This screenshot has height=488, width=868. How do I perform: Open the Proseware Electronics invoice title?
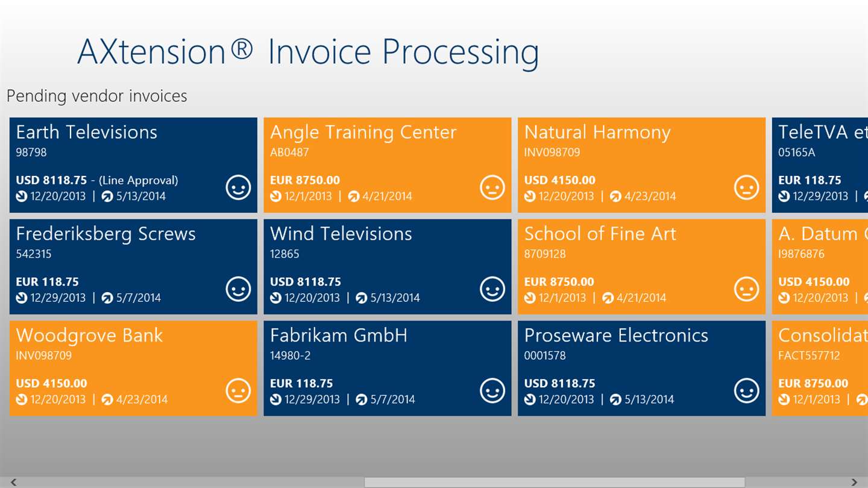tap(617, 336)
